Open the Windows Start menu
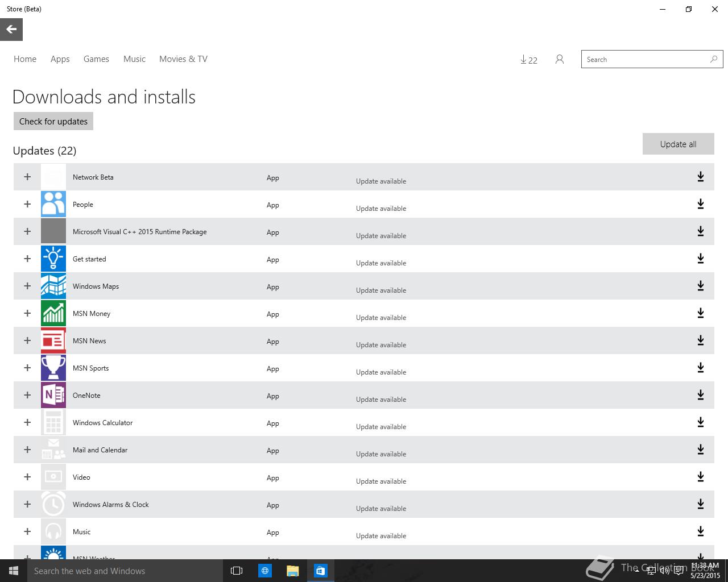Screen dimensions: 728x582 pyautogui.click(x=14, y=571)
